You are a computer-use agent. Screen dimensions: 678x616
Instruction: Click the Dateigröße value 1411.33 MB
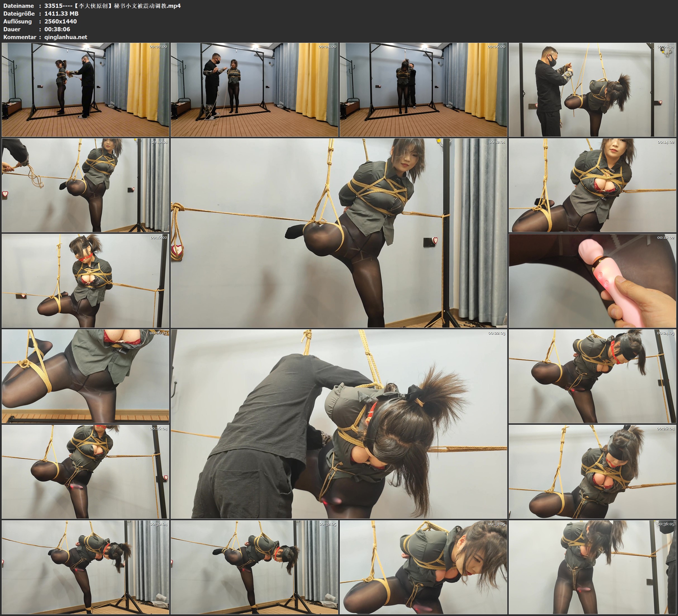pos(61,13)
